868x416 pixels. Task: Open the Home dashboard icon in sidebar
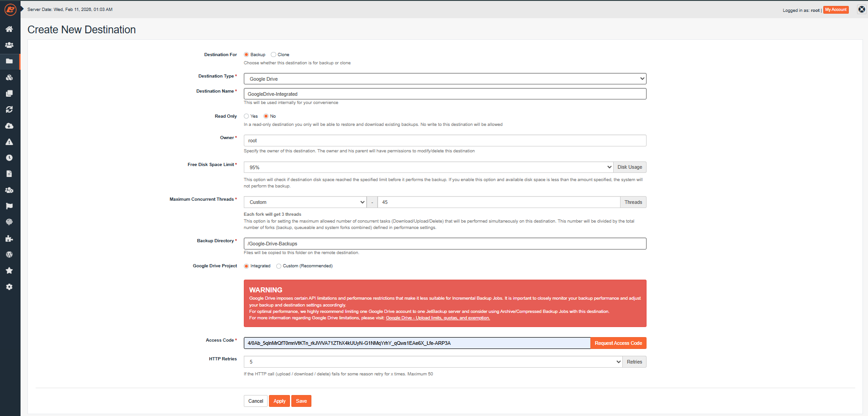[x=9, y=29]
